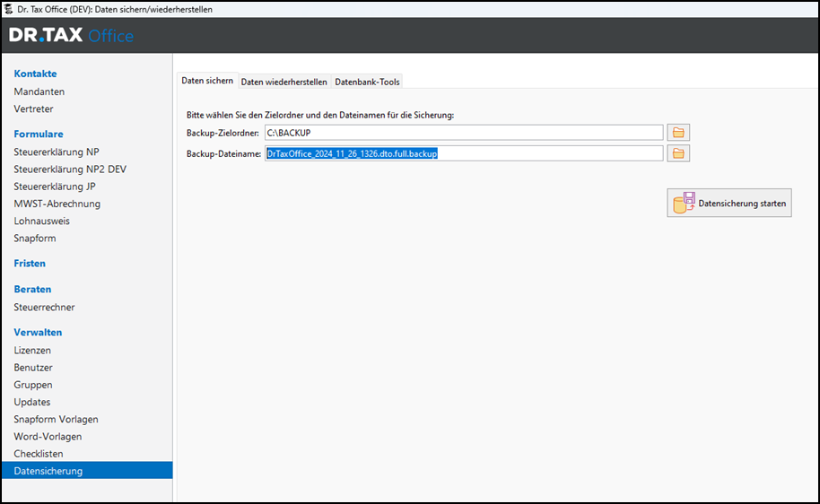Open Mandanten in the sidebar
Viewport: 820px width, 504px height.
[x=39, y=91]
